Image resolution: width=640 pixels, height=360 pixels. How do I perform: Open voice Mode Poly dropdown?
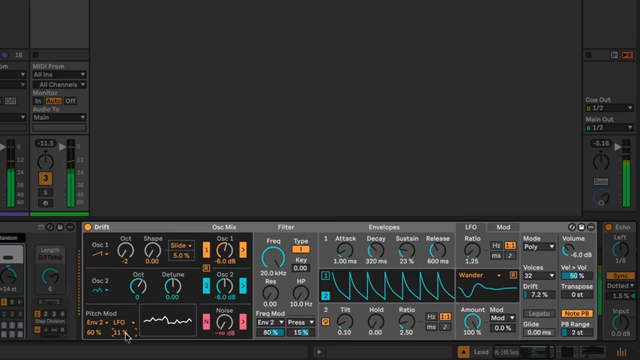point(539,247)
